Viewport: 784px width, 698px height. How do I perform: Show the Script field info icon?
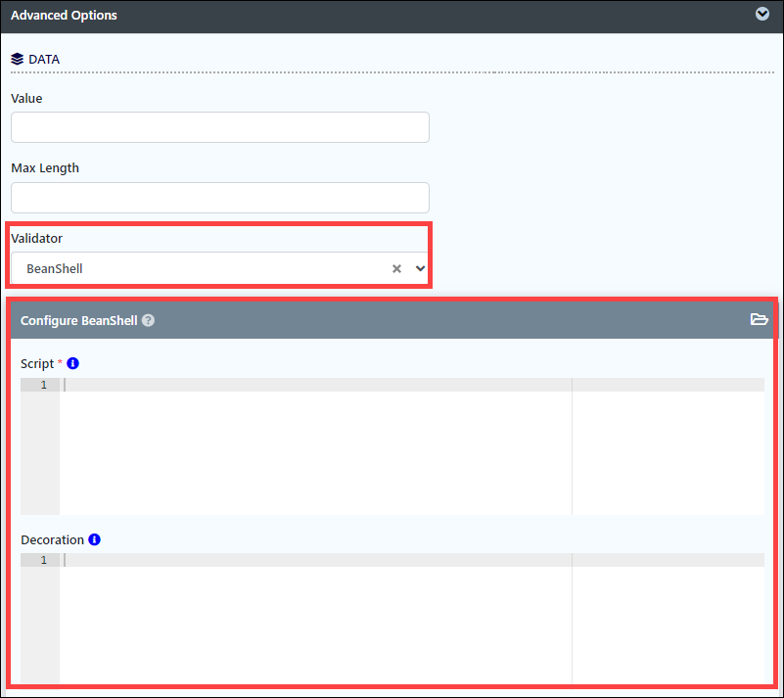(73, 363)
